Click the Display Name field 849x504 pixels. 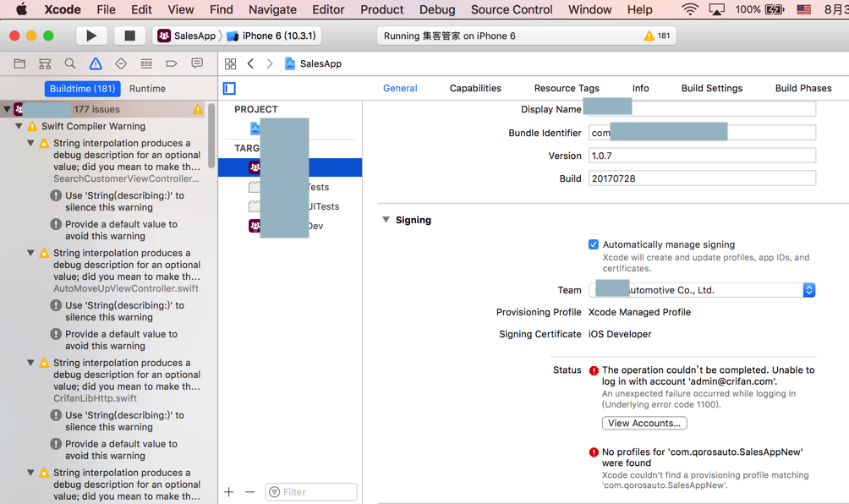702,109
